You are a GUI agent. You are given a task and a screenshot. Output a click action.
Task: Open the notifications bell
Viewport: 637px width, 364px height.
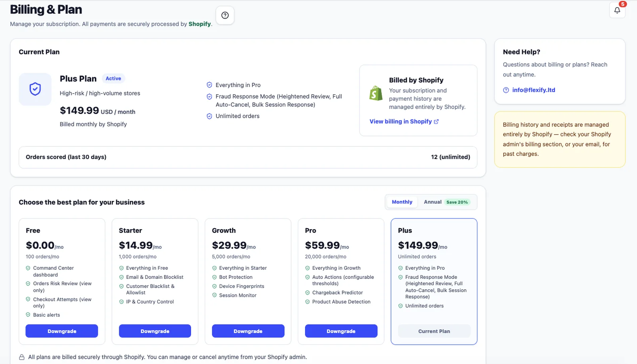click(x=617, y=10)
